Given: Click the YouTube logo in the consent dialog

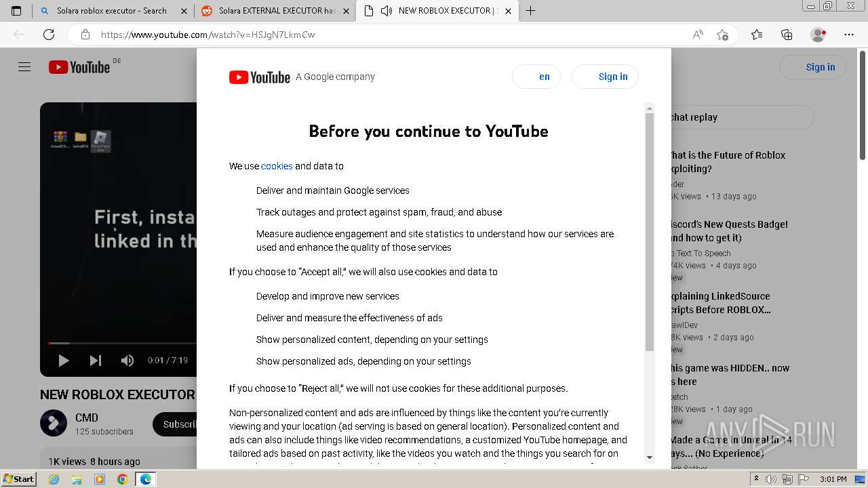Looking at the screenshot, I should 259,77.
